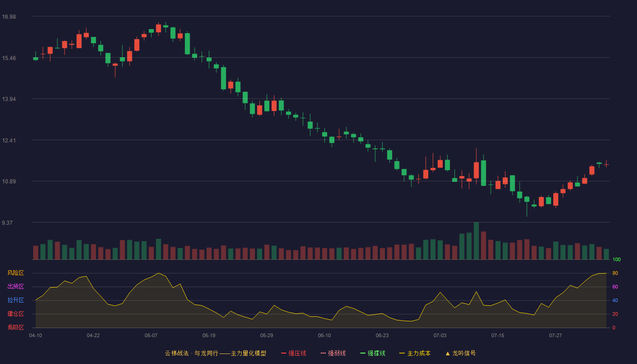Click the 07-03 date label
Screen dimensions: 637x364
click(440, 335)
